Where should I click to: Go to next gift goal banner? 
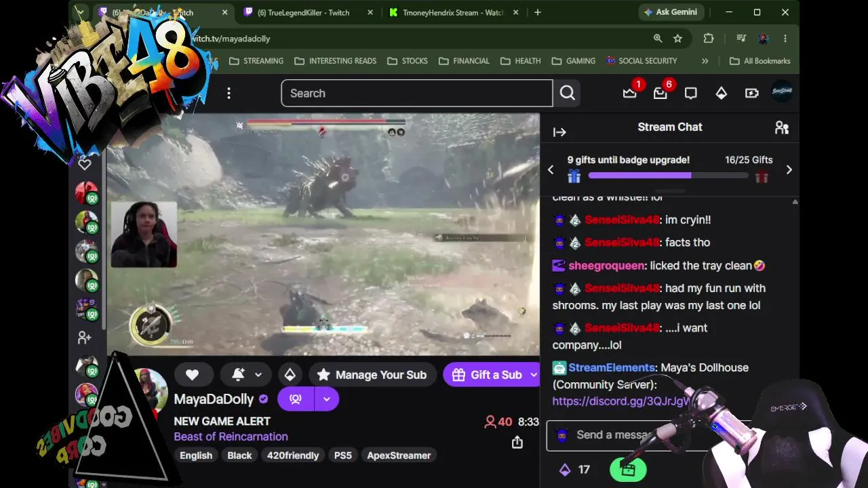point(789,169)
